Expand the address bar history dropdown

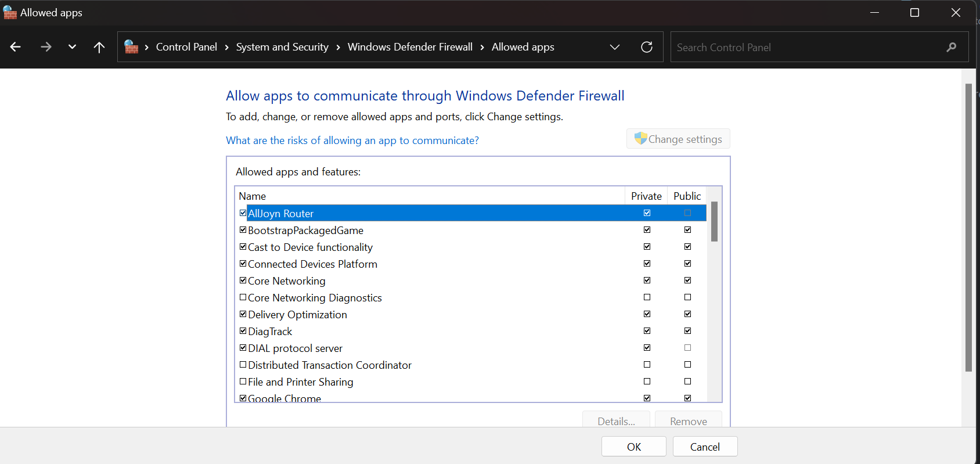click(615, 47)
